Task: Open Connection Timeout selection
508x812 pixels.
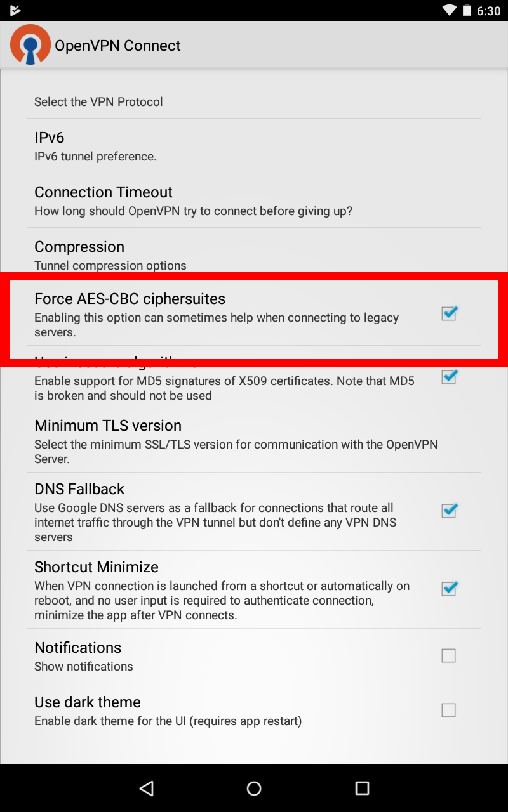Action: (254, 200)
